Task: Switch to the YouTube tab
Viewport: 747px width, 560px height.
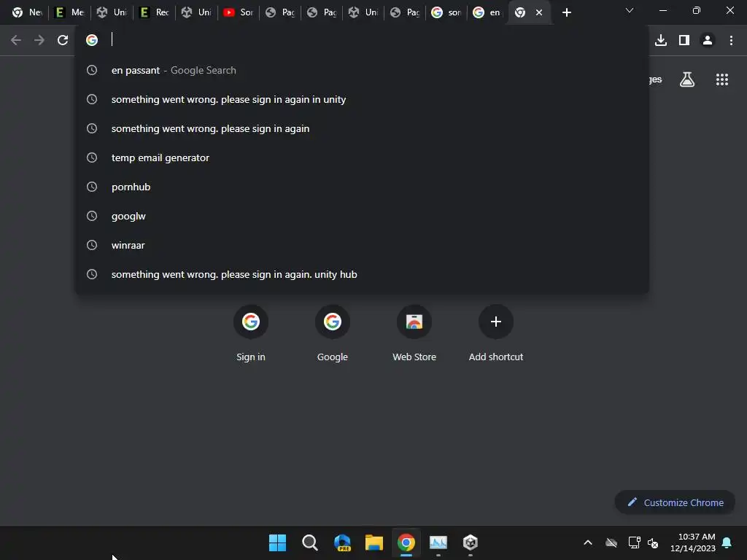Action: point(239,12)
